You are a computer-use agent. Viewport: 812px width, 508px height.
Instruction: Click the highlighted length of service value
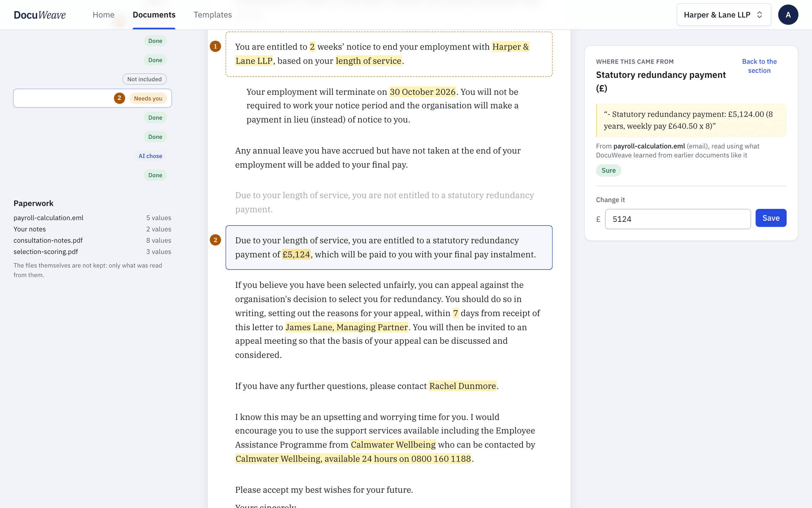pyautogui.click(x=368, y=61)
